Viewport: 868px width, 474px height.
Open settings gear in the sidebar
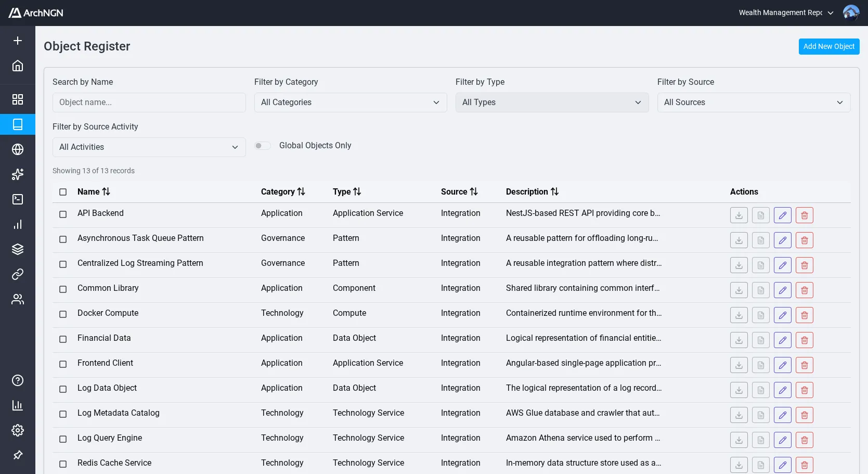(18, 430)
